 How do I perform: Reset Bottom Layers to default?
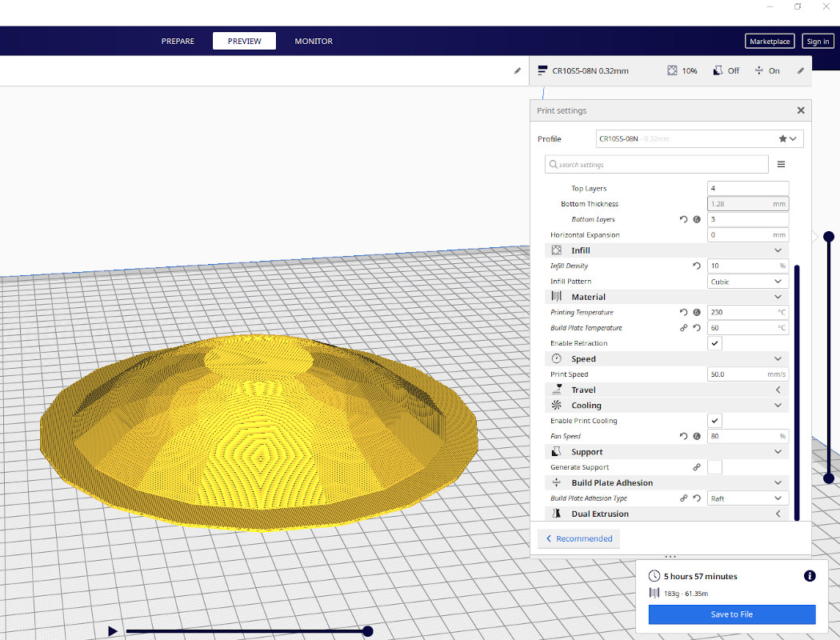click(x=683, y=219)
